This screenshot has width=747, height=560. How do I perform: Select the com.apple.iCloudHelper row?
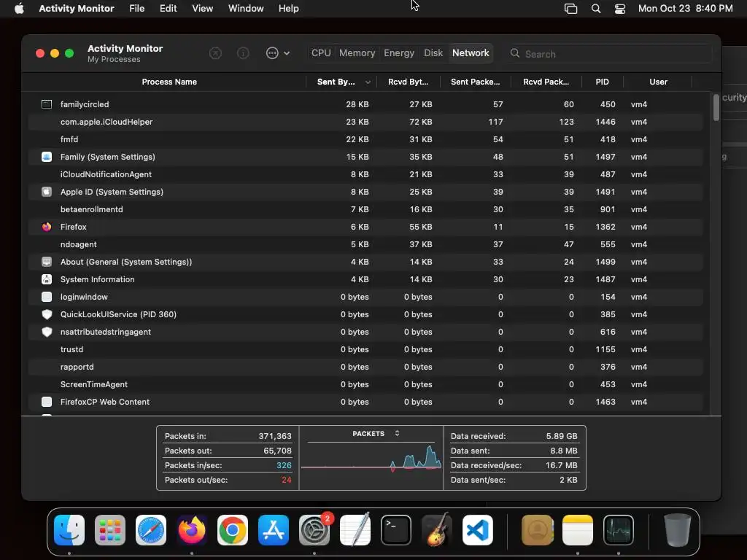(x=365, y=122)
